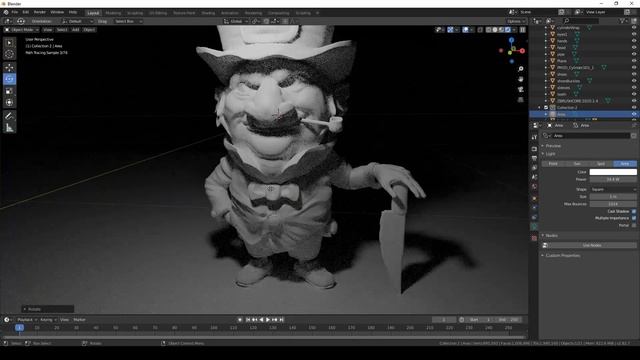The width and height of the screenshot is (640, 360).
Task: Click the outliner search field
Action: [x=581, y=20]
